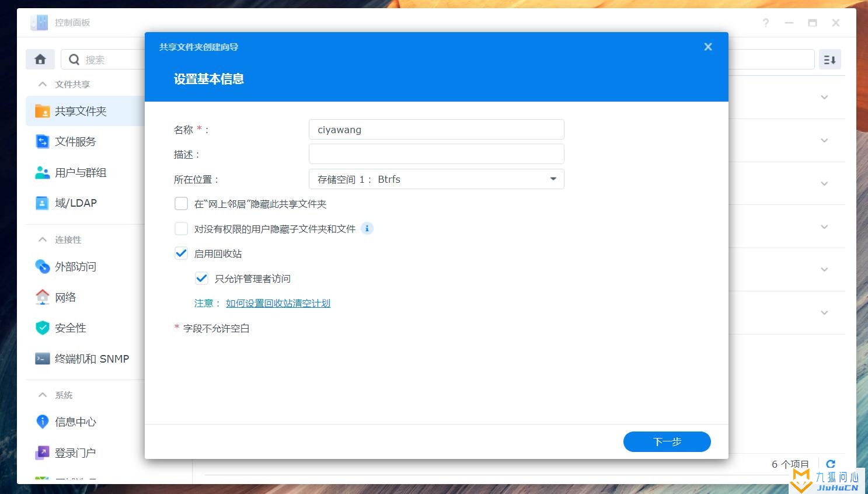Tick hide in Network Neighborhood (网上邻居) checkbox

coord(181,203)
